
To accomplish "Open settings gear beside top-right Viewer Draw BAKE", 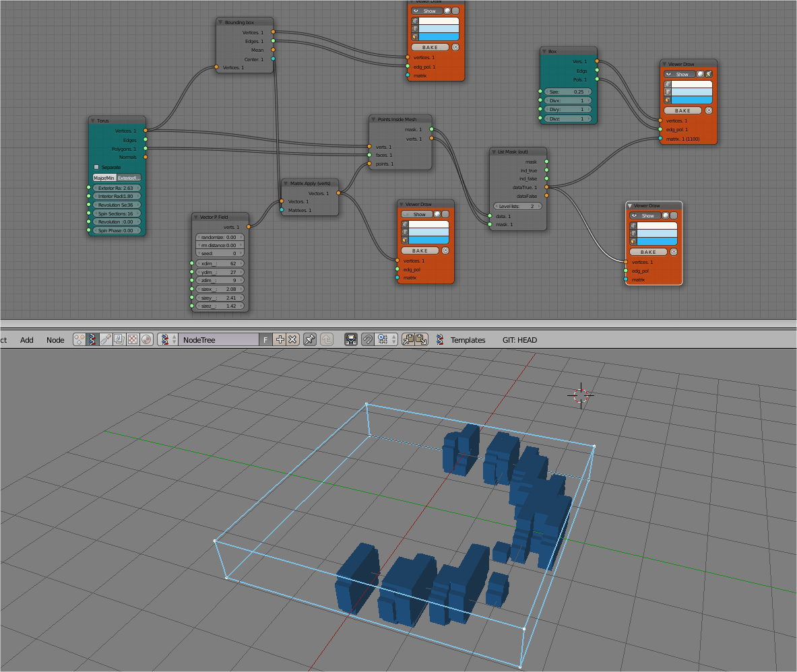I will [709, 110].
